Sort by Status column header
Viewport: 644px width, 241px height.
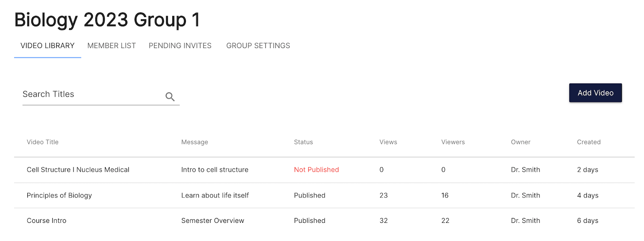click(x=303, y=142)
